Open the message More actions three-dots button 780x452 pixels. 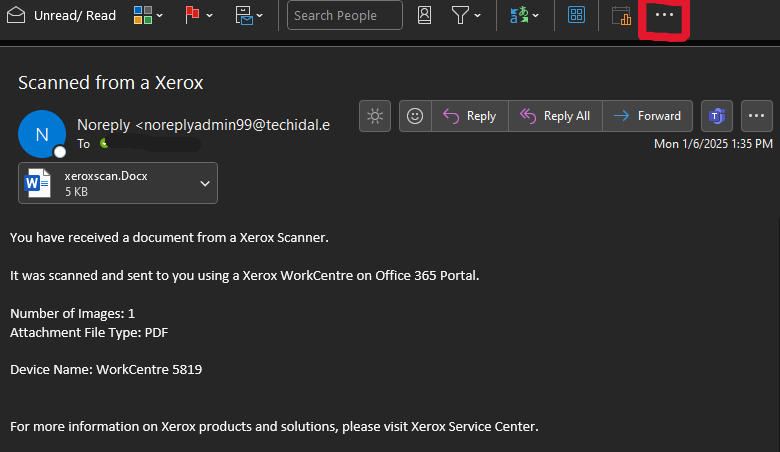tap(757, 116)
